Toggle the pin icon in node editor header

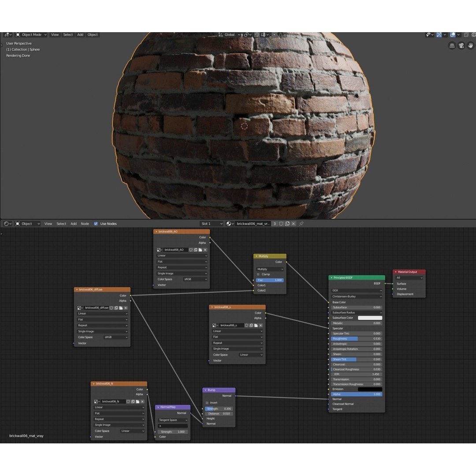301,224
